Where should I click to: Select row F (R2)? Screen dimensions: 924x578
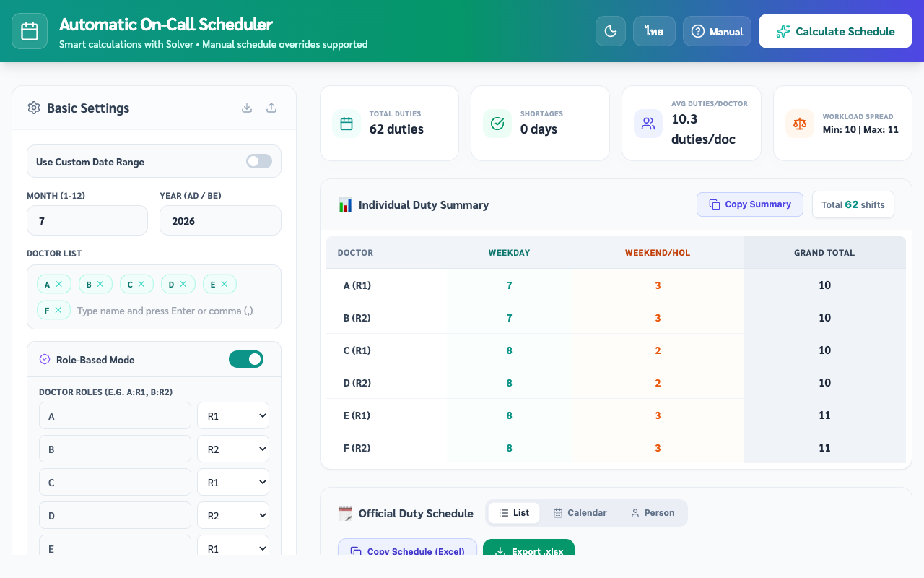[616, 448]
